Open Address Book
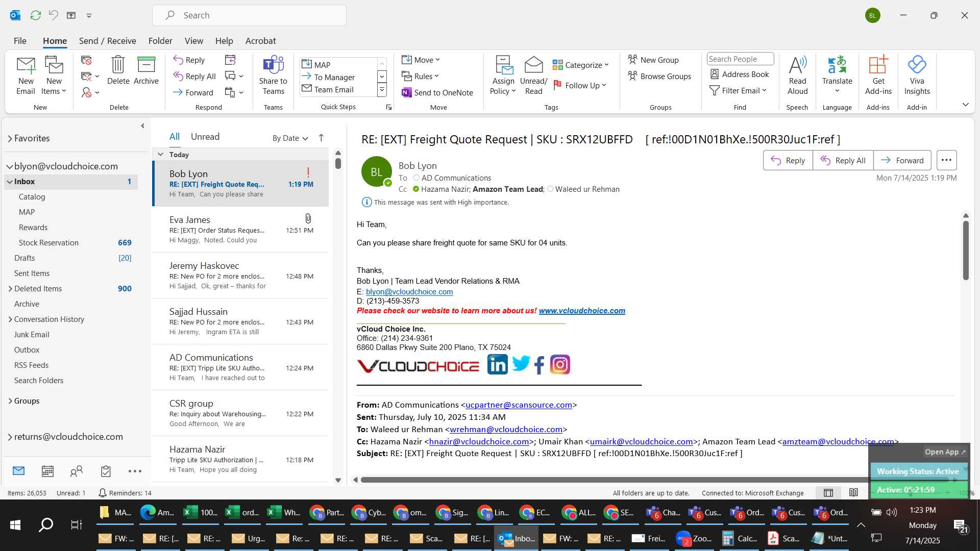 [740, 74]
